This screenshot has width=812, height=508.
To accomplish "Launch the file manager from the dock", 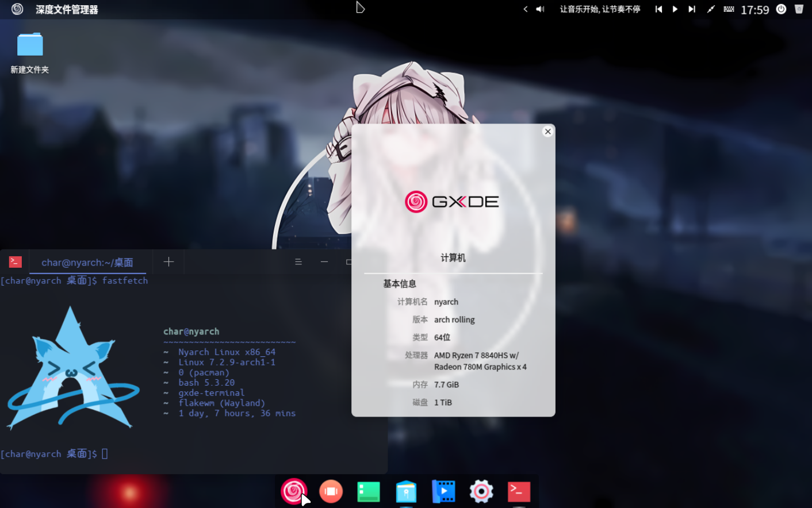I will [x=406, y=492].
